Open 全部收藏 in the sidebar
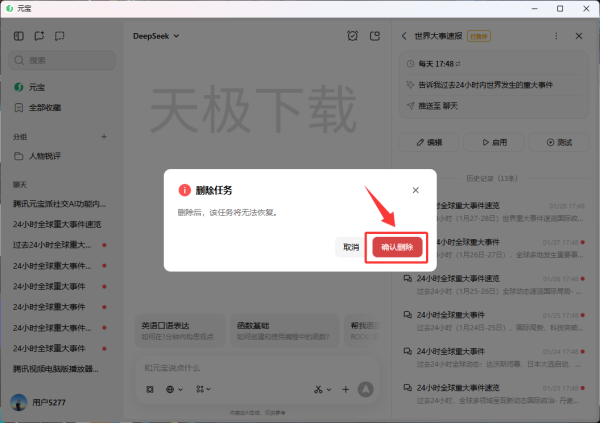This screenshot has width=600, height=423. (45, 107)
